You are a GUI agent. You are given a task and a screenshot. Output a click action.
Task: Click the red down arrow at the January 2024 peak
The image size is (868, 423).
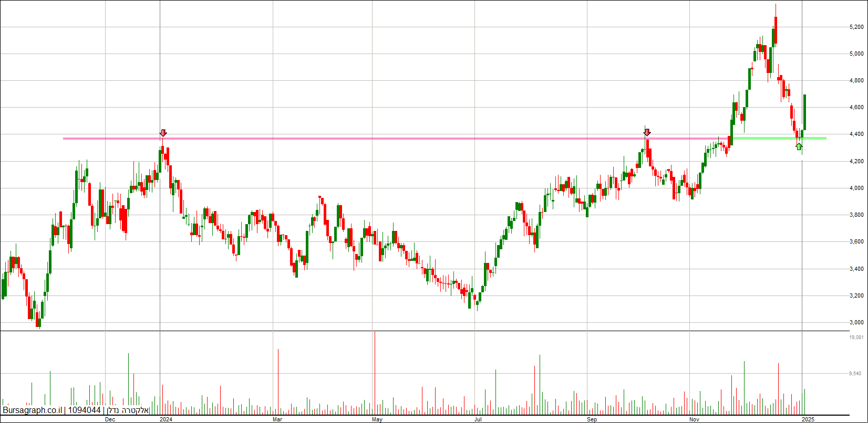point(163,133)
